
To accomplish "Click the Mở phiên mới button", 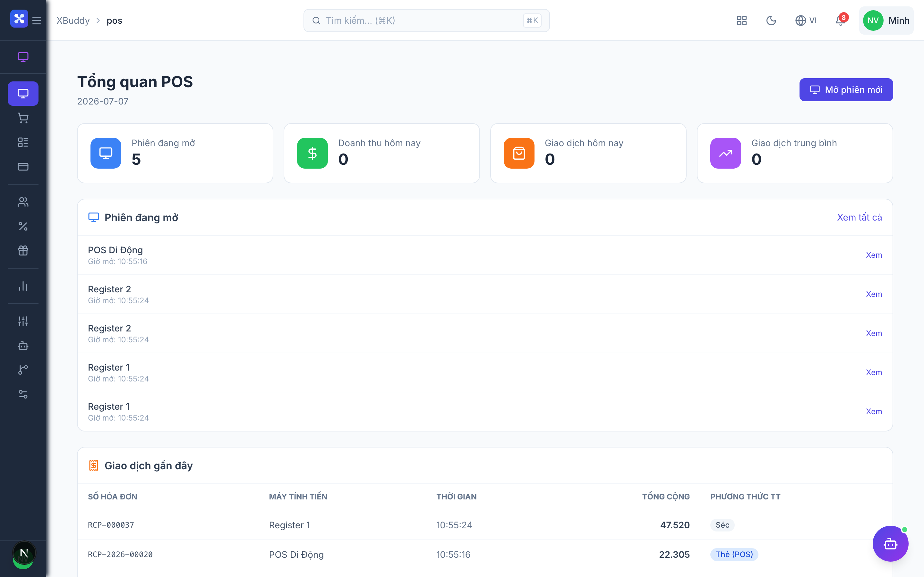I will 846,90.
